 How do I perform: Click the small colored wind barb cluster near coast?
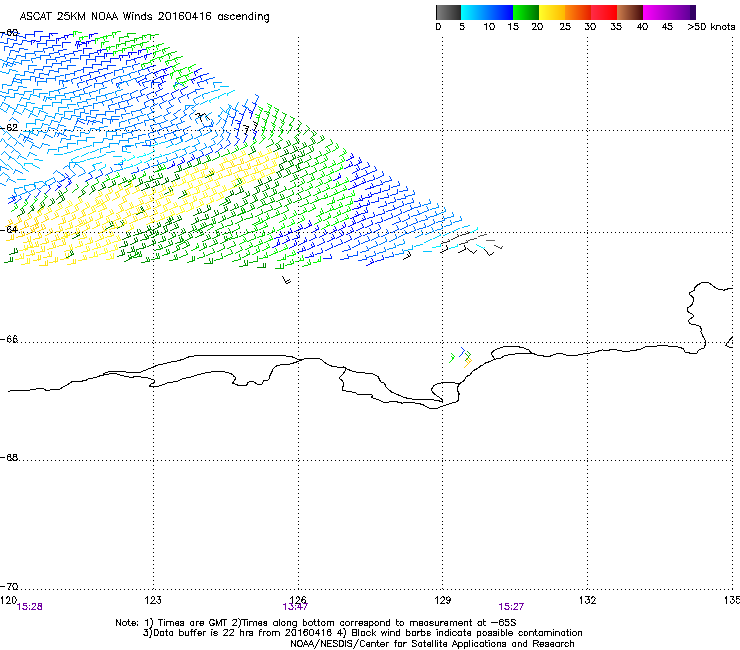click(x=461, y=358)
